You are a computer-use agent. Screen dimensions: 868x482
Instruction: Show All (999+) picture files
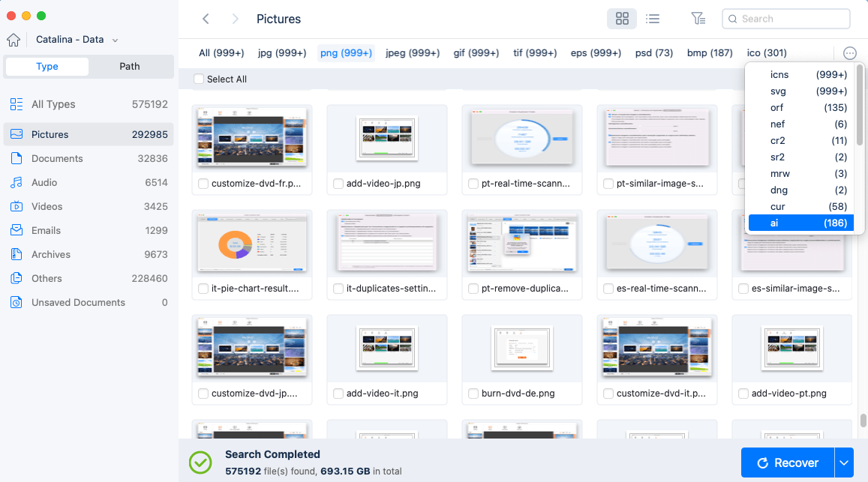pos(221,53)
